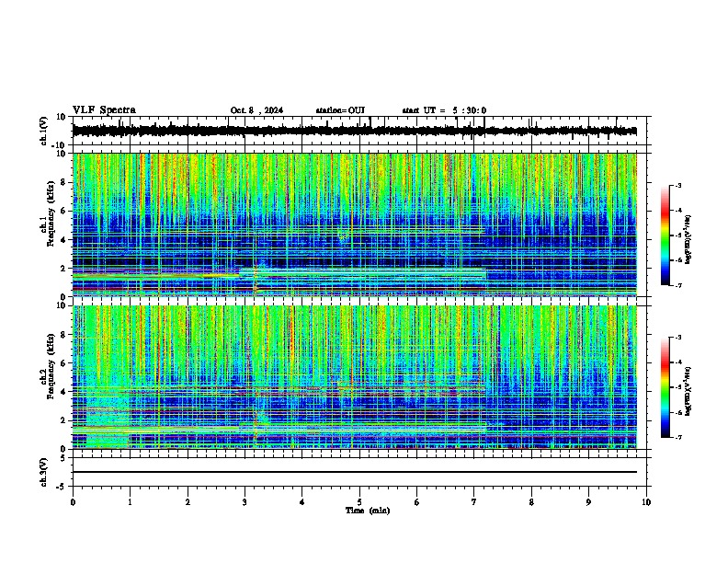Click time-axis tick label '3'
The image size is (728, 563).
(x=245, y=502)
